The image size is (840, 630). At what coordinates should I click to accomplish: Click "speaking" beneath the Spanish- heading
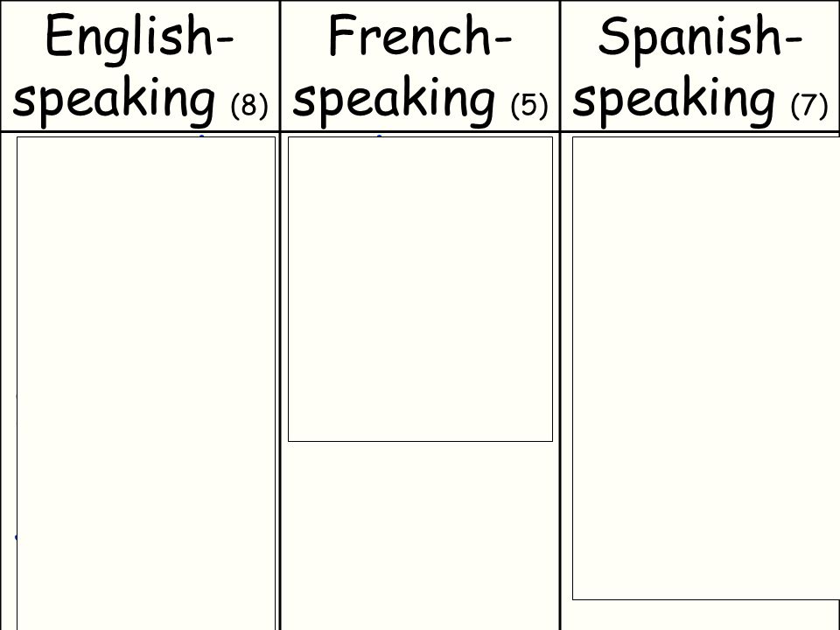tap(674, 100)
